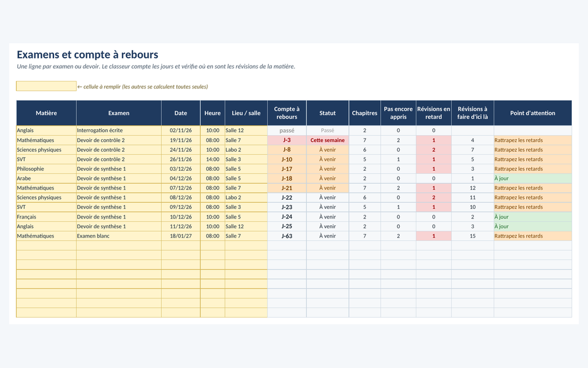The image size is (588, 368).
Task: Click the 14:00 time cell for SVT
Action: [x=212, y=159]
